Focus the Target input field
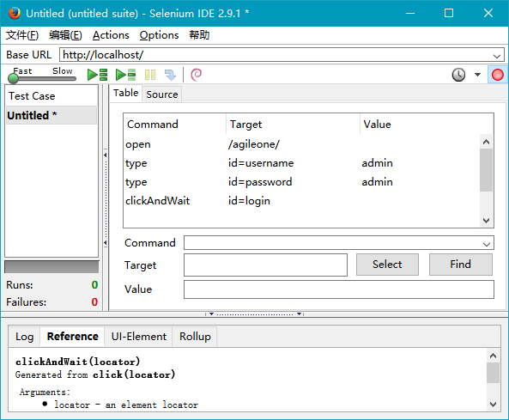The height and width of the screenshot is (420, 509). (265, 265)
